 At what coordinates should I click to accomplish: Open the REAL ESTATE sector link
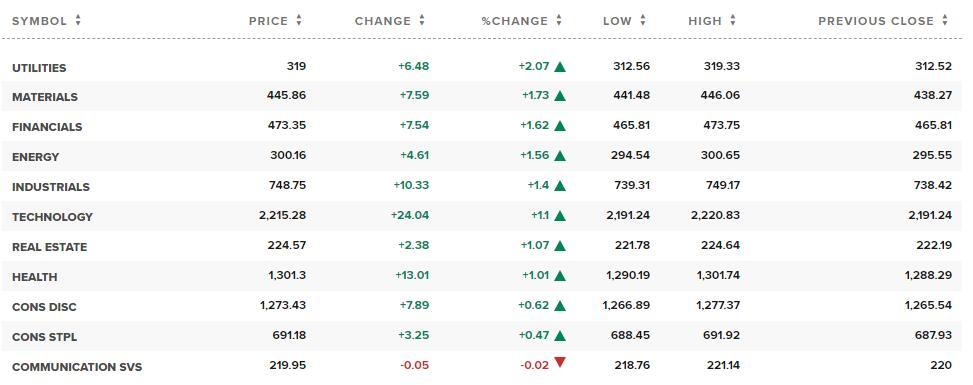point(50,247)
